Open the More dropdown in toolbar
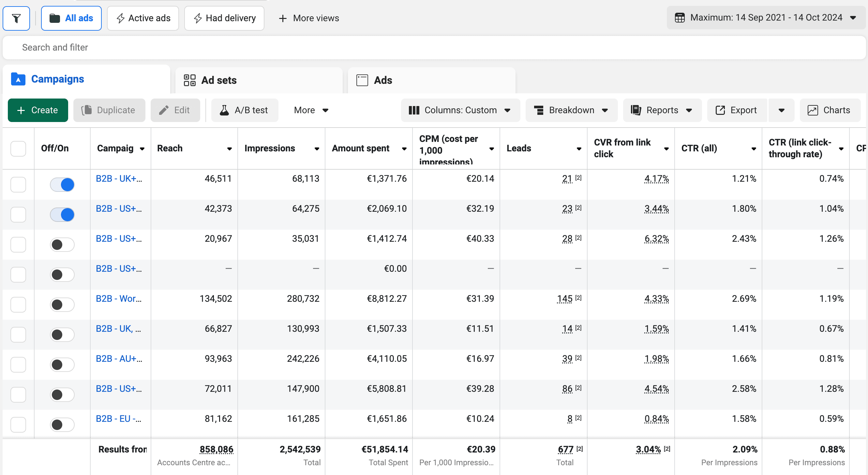 311,110
